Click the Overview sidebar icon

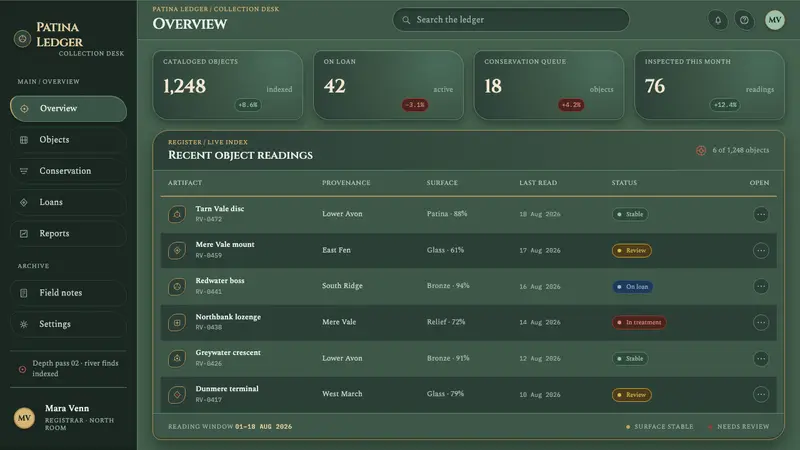tap(24, 109)
